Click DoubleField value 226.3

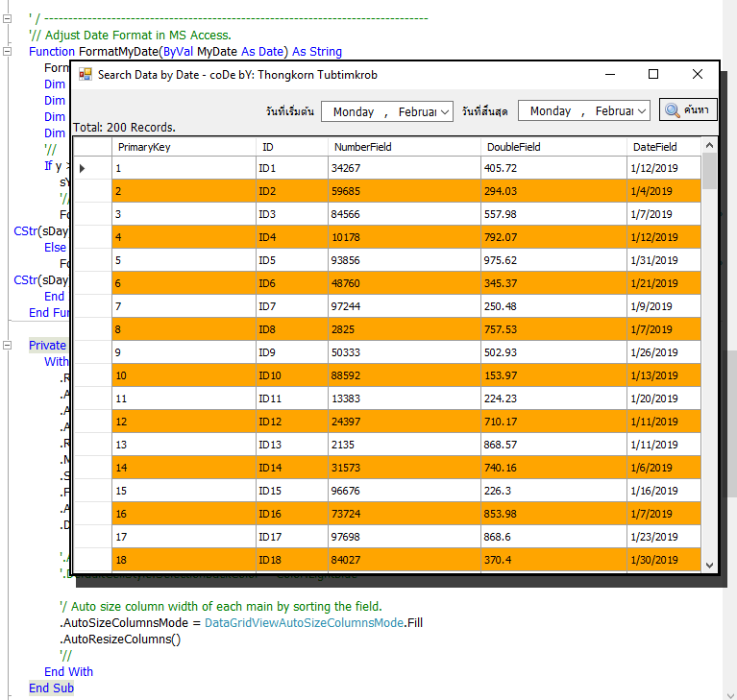553,490
